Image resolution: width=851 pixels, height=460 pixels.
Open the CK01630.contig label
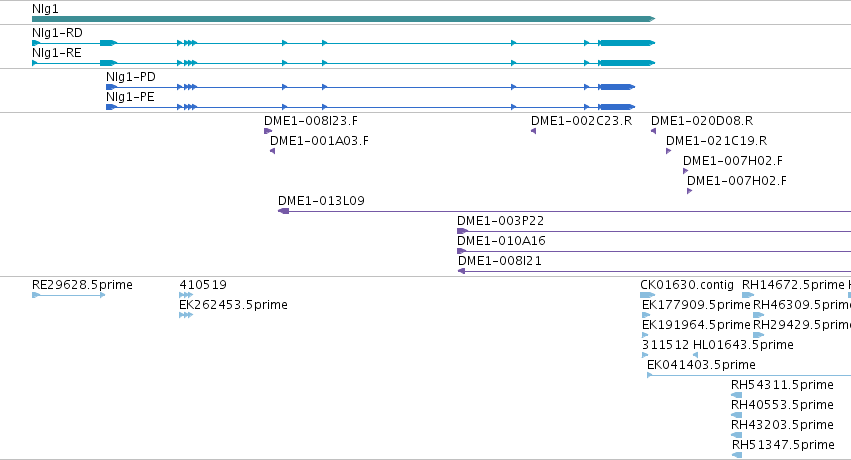687,285
